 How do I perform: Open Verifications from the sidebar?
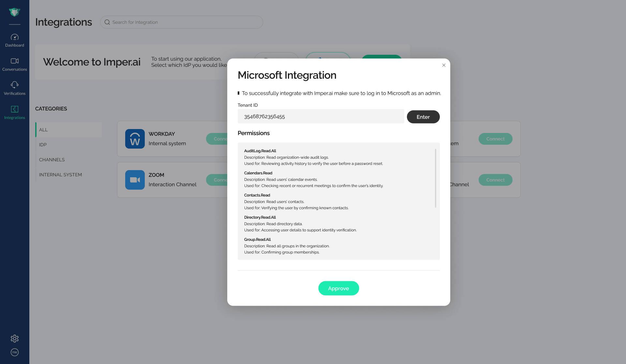pyautogui.click(x=14, y=87)
